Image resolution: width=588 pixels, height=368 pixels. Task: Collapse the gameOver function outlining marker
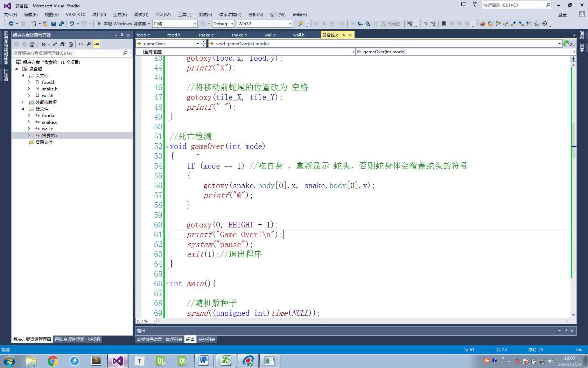[167, 146]
